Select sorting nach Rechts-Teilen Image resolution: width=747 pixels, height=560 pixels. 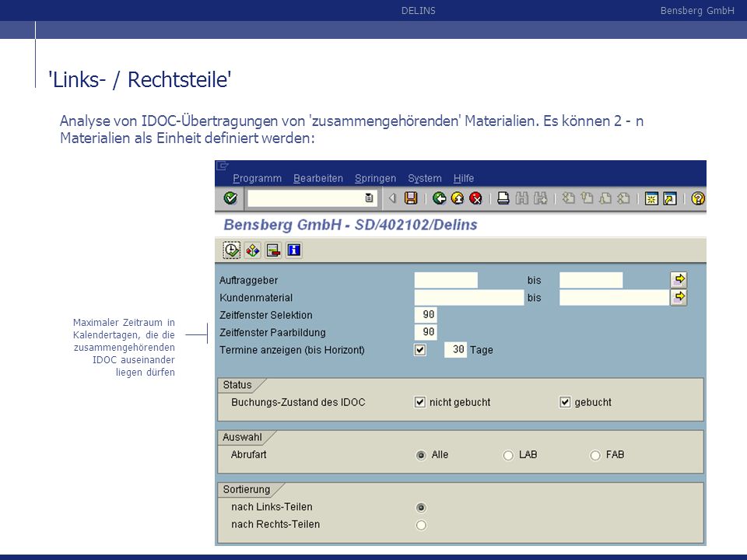[421, 525]
